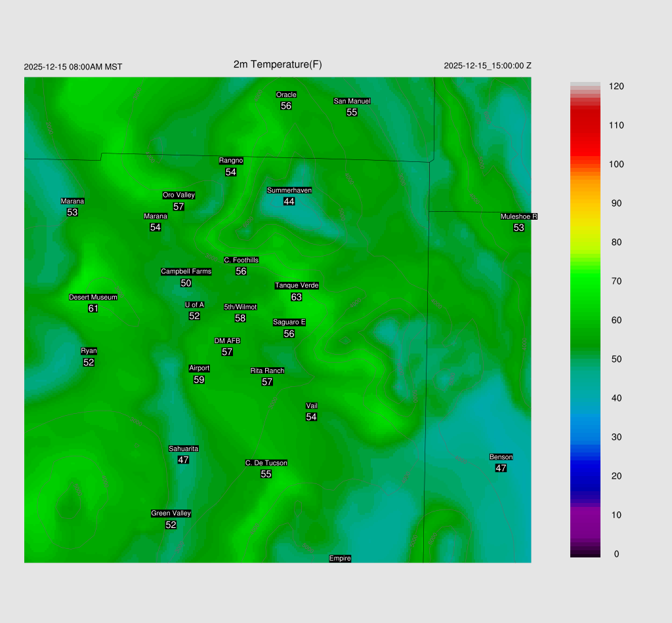672x623 pixels.
Task: Click the purple 10 region of the colorbar
Action: pos(585,515)
